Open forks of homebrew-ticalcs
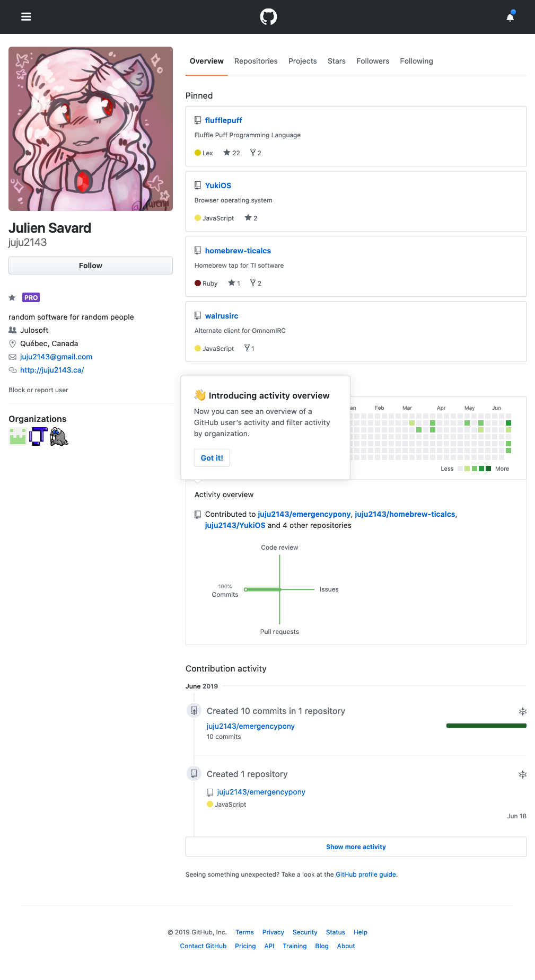The image size is (535, 980). pos(256,283)
